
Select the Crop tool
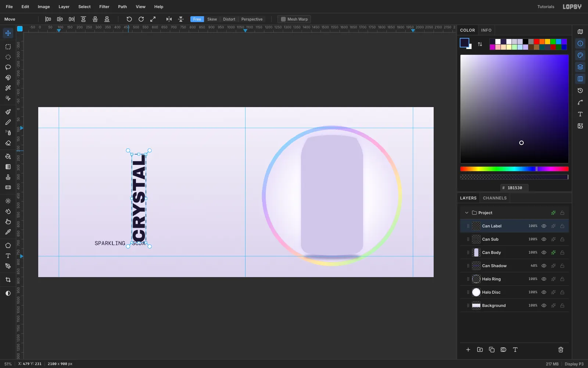point(8,280)
